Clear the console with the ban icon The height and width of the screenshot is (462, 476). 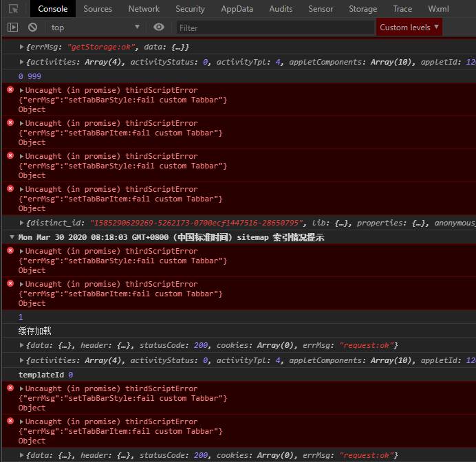33,27
